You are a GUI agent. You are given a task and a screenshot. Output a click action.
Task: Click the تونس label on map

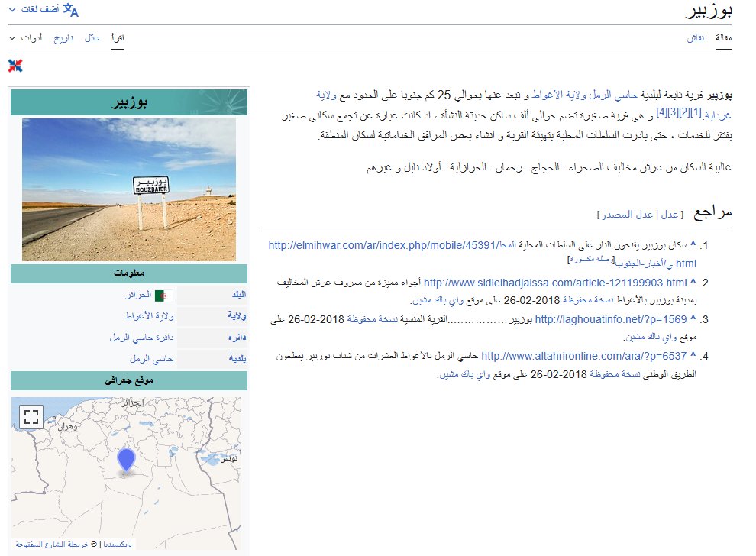(x=229, y=458)
